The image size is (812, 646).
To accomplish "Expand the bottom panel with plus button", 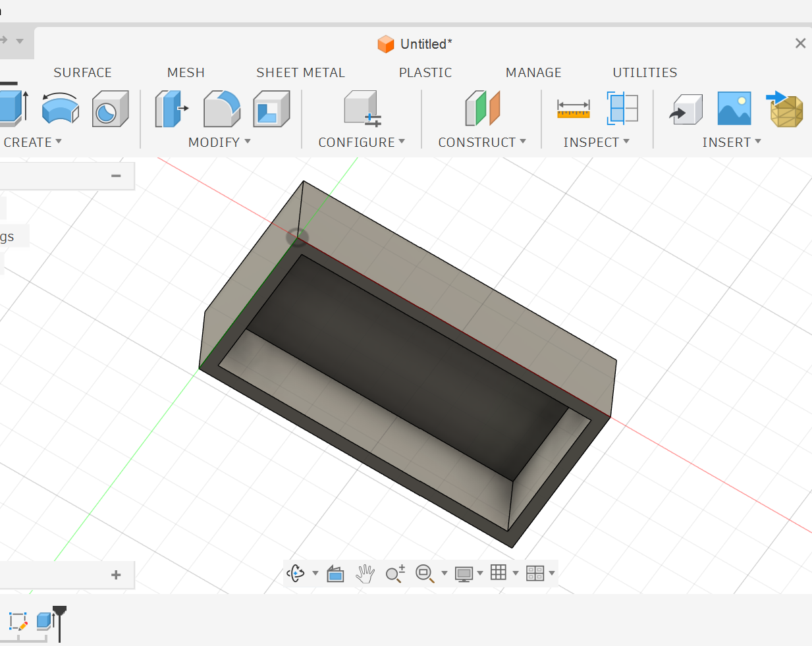I will click(116, 575).
